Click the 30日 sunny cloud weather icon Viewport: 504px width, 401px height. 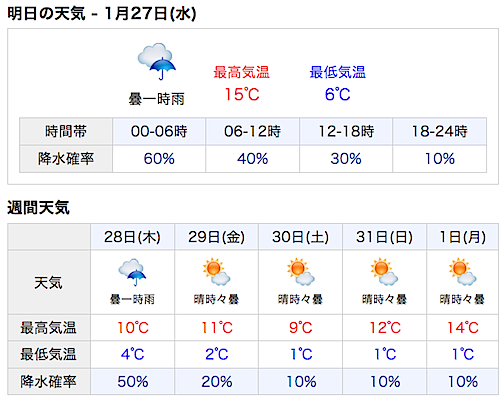click(301, 271)
